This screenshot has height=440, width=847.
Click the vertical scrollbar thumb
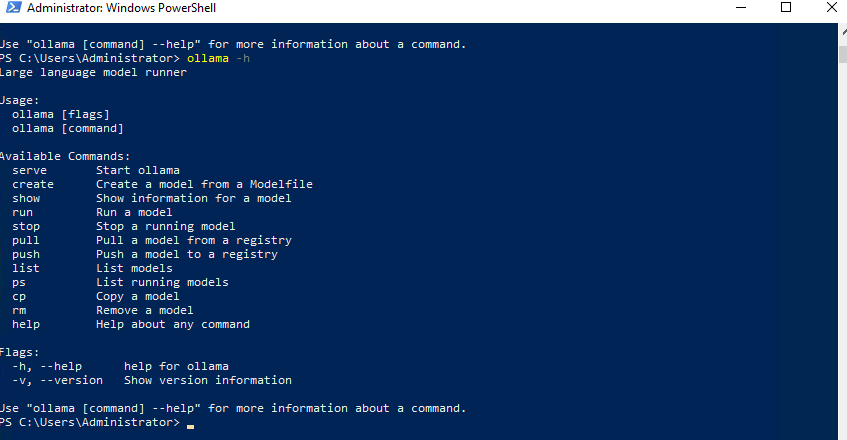[x=842, y=55]
